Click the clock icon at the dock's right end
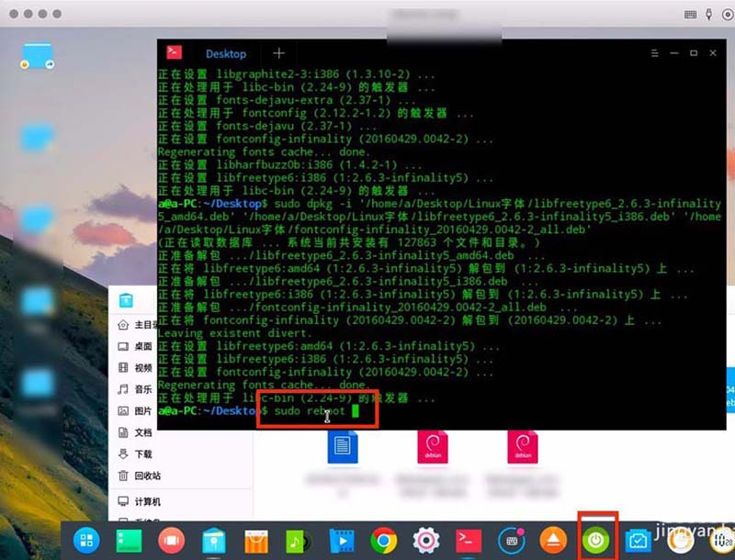Viewport: 735px width, 560px height. click(720, 542)
